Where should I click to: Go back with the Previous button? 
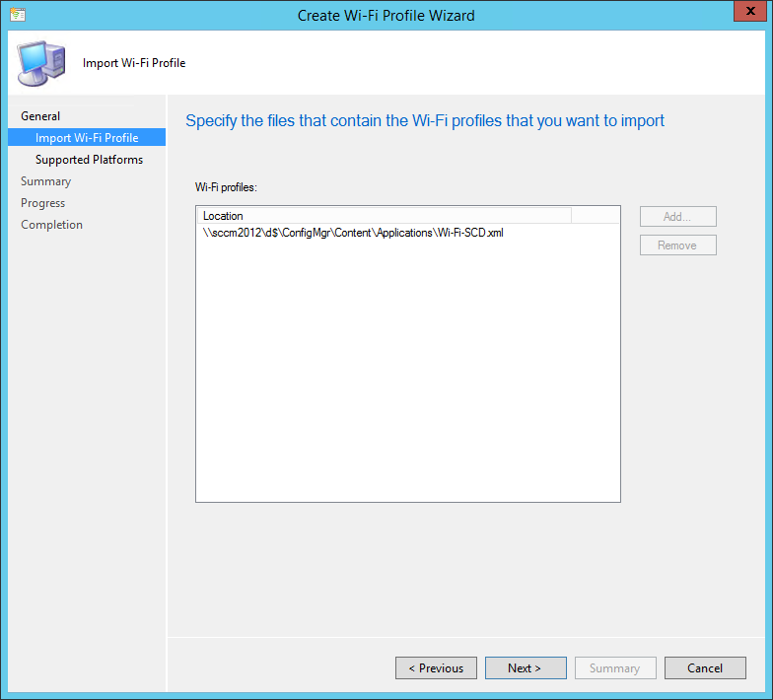coord(436,668)
